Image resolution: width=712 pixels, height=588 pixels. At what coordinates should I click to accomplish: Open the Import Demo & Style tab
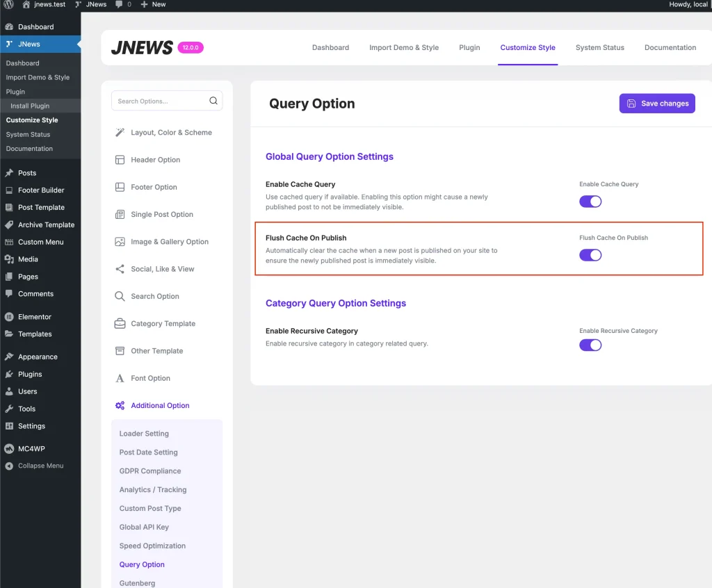coord(403,48)
